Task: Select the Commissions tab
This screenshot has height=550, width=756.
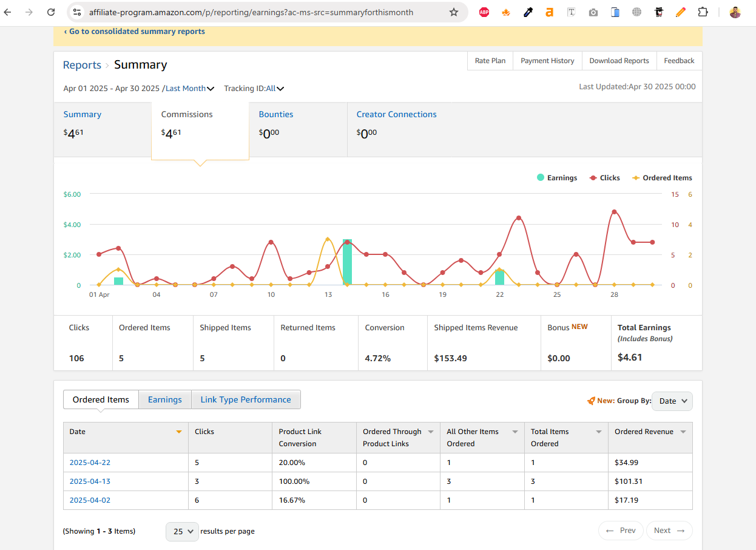Action: [200, 131]
